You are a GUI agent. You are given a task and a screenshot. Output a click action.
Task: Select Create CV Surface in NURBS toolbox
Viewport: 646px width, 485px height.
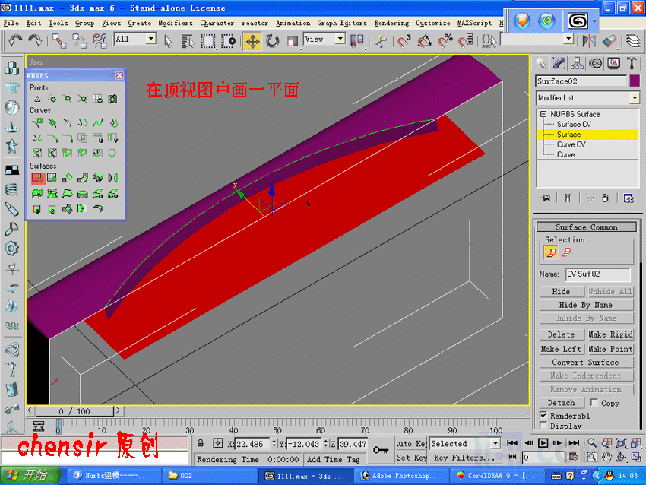[x=37, y=178]
